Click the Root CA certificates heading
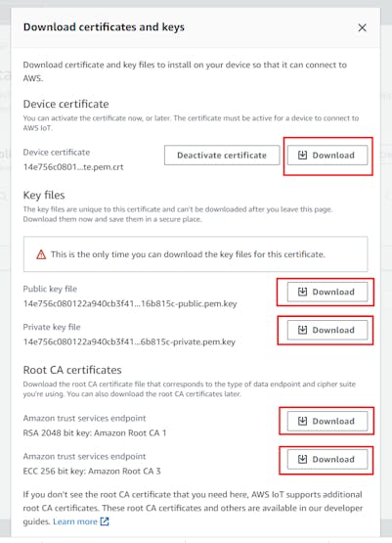Image resolution: width=392 pixels, height=543 pixels. 72,370
